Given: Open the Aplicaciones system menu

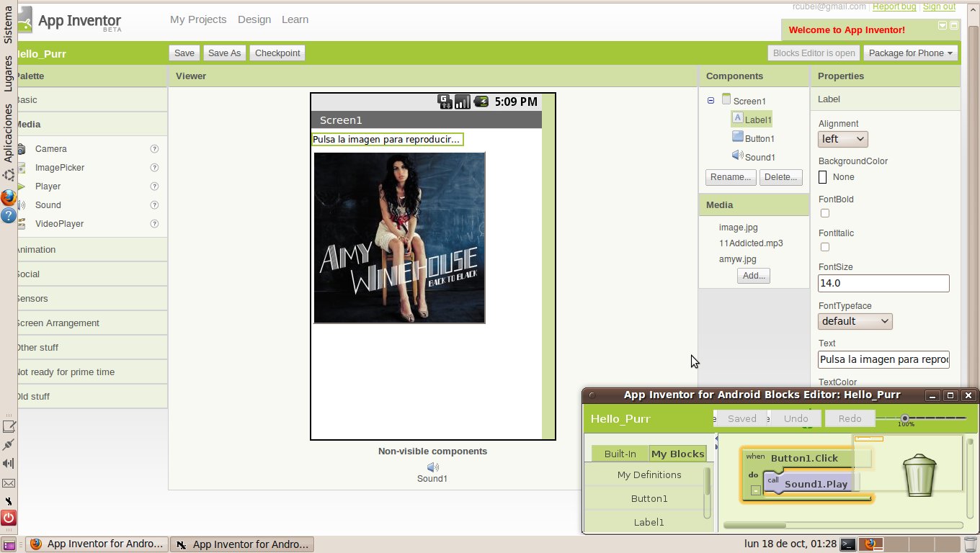Looking at the screenshot, I should [8, 134].
